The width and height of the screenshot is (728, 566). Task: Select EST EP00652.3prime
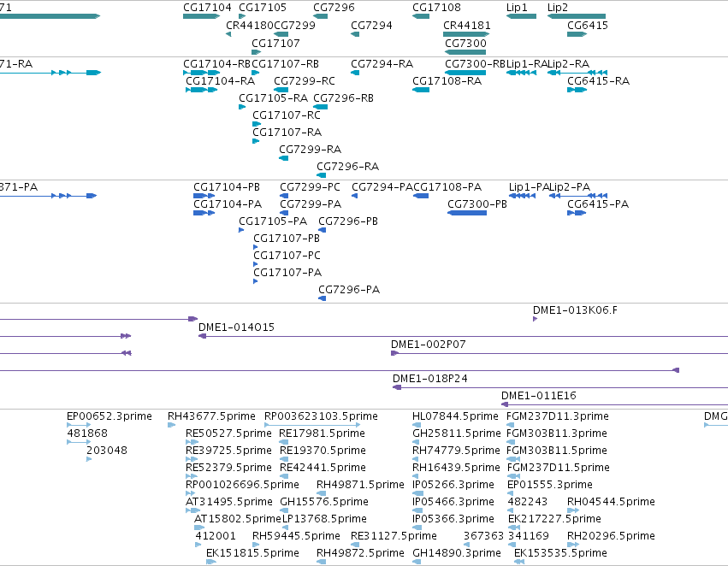pos(79,425)
